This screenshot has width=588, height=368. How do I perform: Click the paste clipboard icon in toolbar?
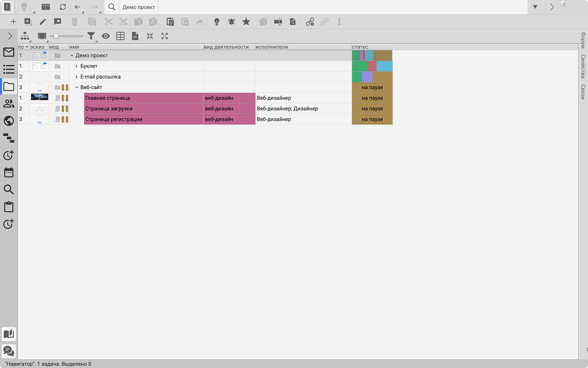170,22
